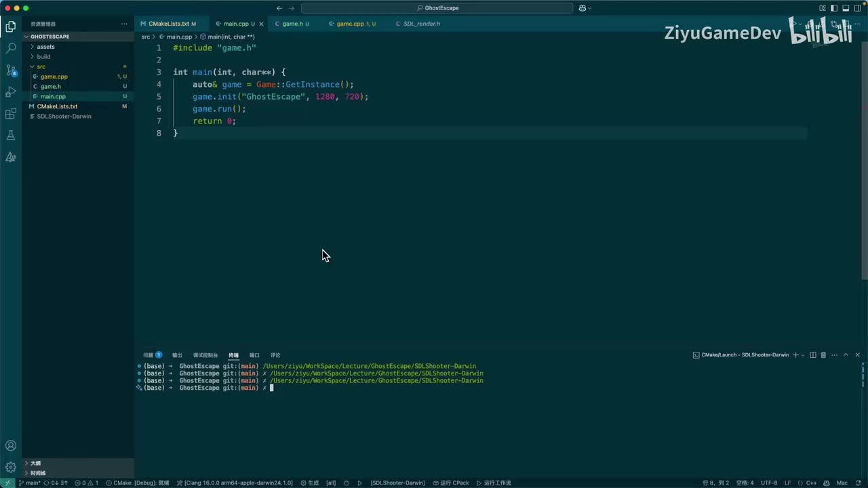This screenshot has width=868, height=488.
Task: Open the Extensions view in the activity bar
Action: [11, 114]
